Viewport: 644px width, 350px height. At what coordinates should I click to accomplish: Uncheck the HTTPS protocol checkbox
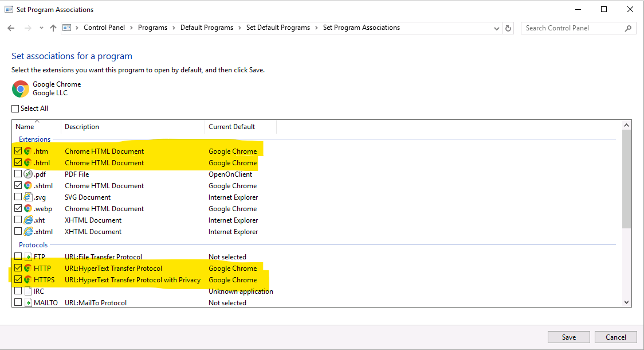[x=18, y=279]
